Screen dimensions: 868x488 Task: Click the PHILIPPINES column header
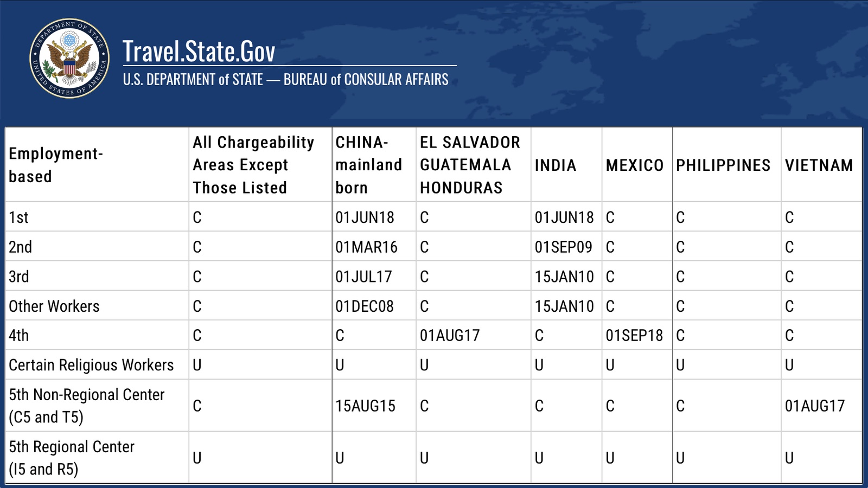[723, 165]
